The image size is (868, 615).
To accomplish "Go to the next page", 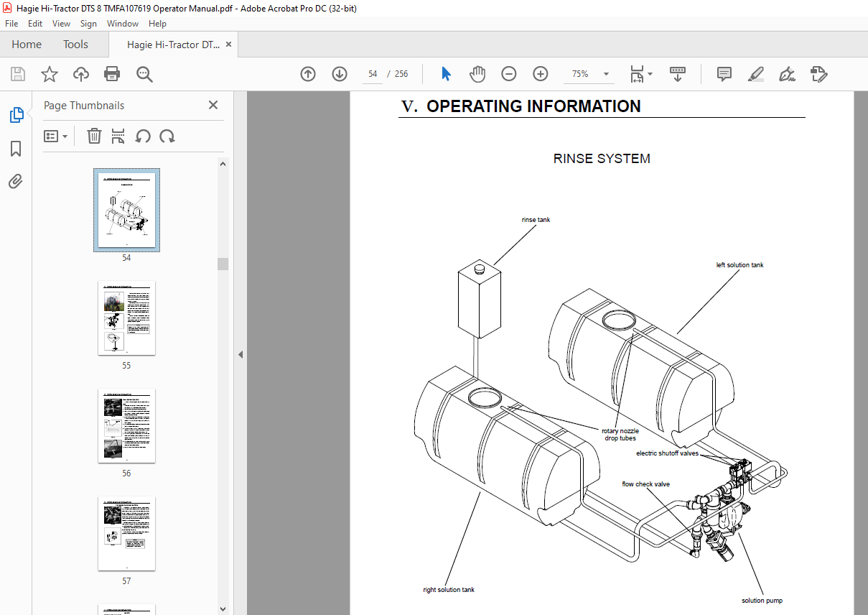I will pos(340,74).
